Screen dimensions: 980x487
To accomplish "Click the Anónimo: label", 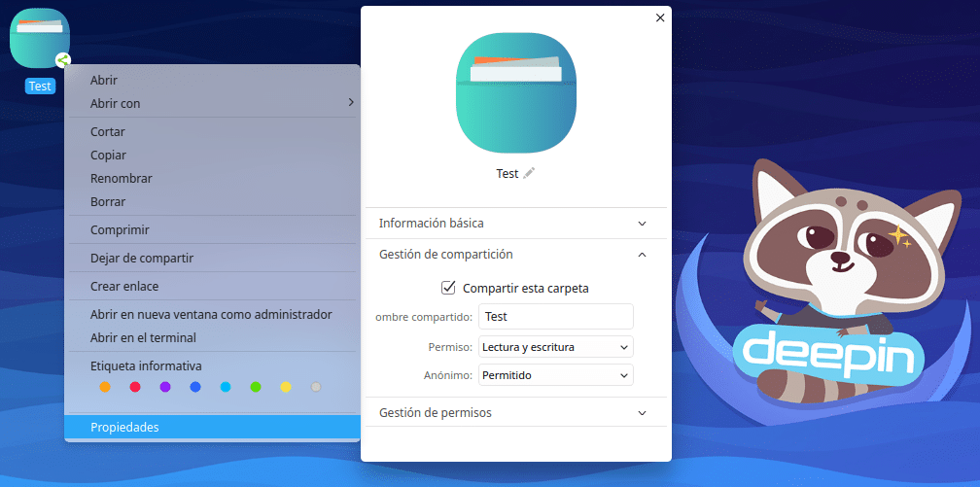I will click(447, 376).
